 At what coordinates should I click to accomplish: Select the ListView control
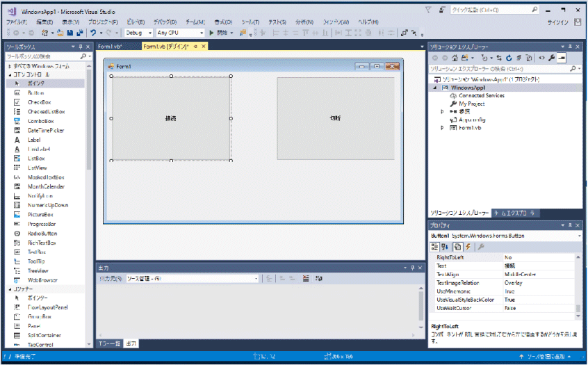[x=37, y=168]
